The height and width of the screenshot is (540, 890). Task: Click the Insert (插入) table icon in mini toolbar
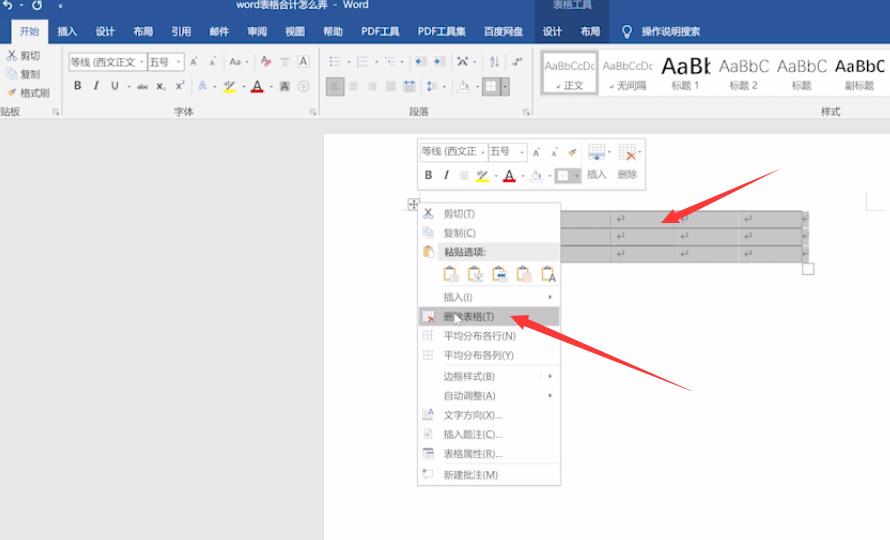597,153
